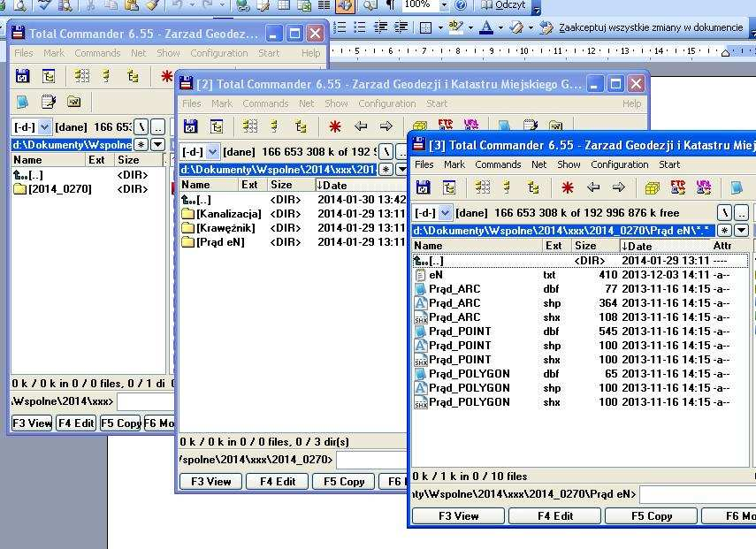
Task: Click Reread source icon in first Total Commander window
Action: (23, 76)
